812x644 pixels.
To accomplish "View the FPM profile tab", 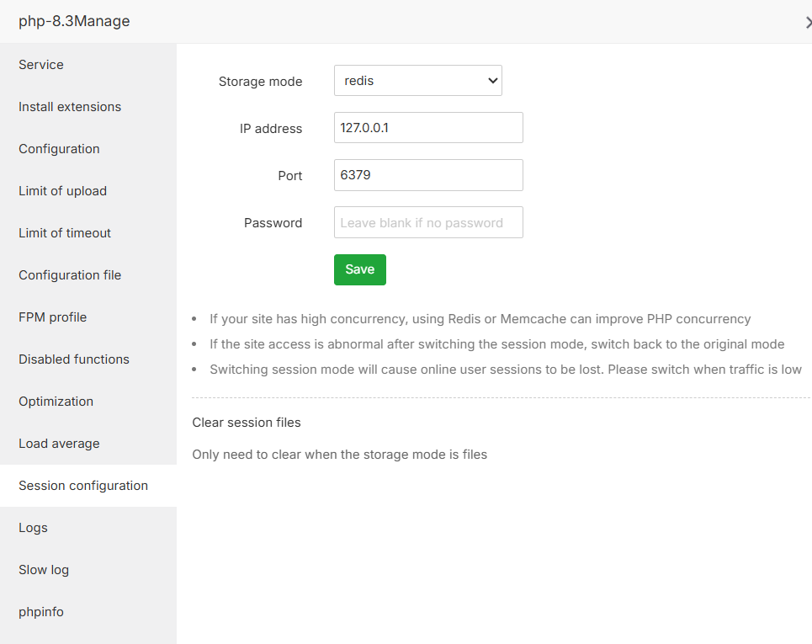I will point(52,317).
